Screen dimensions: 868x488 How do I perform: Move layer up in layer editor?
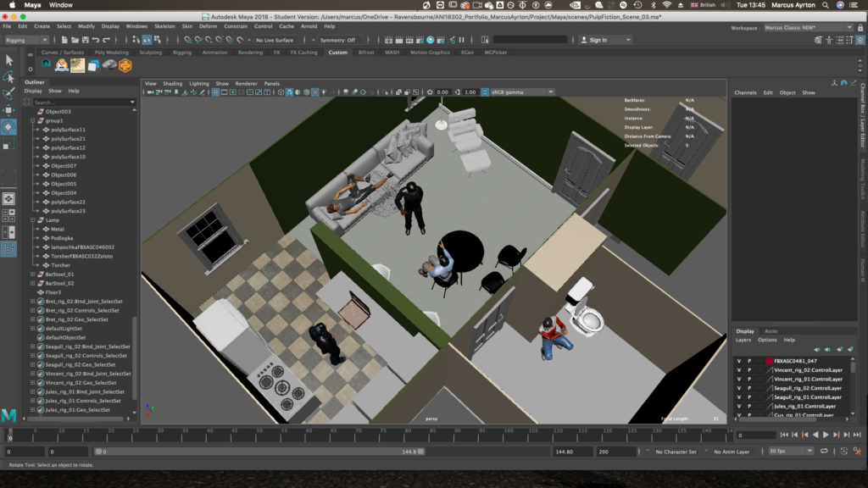pyautogui.click(x=817, y=349)
